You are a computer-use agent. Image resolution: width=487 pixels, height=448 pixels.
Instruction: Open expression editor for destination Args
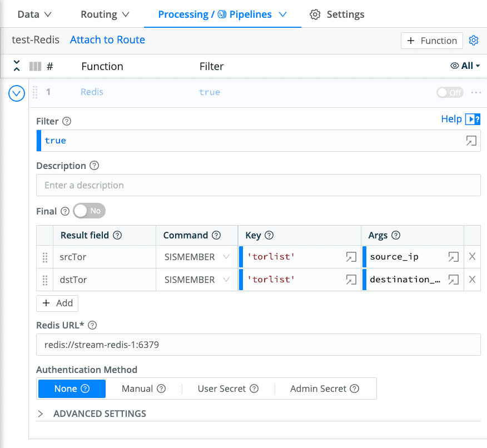[x=454, y=280]
